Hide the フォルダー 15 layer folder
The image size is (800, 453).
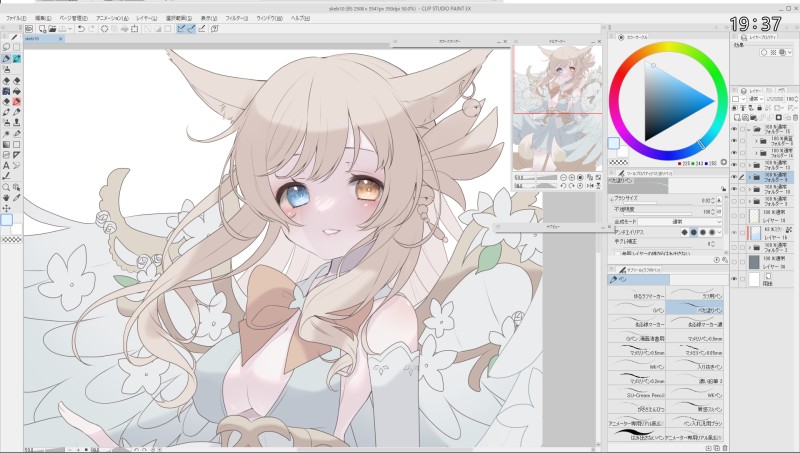[734, 129]
